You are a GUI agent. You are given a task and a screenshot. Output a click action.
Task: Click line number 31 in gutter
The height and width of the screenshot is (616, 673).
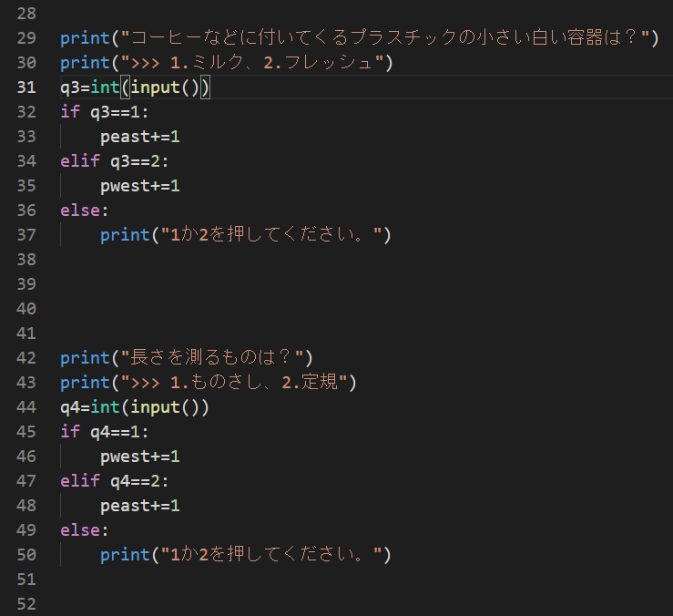(x=26, y=87)
